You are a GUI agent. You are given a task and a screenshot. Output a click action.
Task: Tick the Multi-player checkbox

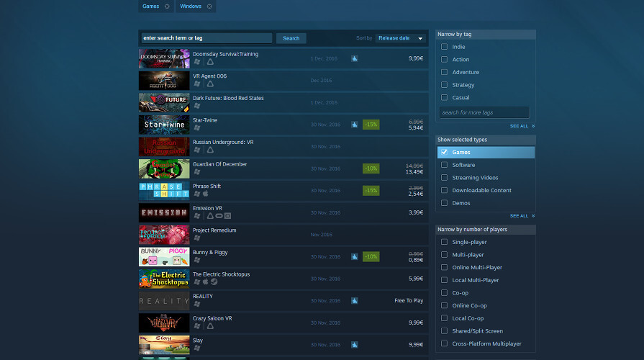click(x=445, y=255)
